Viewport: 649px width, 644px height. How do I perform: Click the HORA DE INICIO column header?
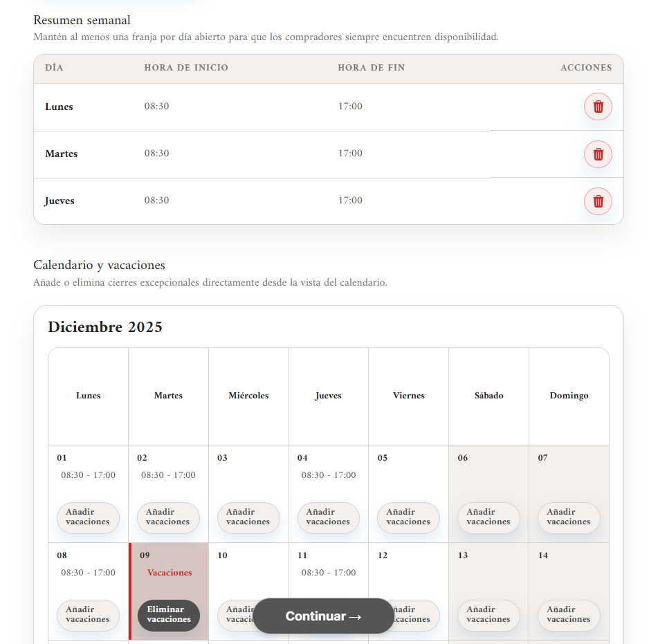(x=186, y=68)
